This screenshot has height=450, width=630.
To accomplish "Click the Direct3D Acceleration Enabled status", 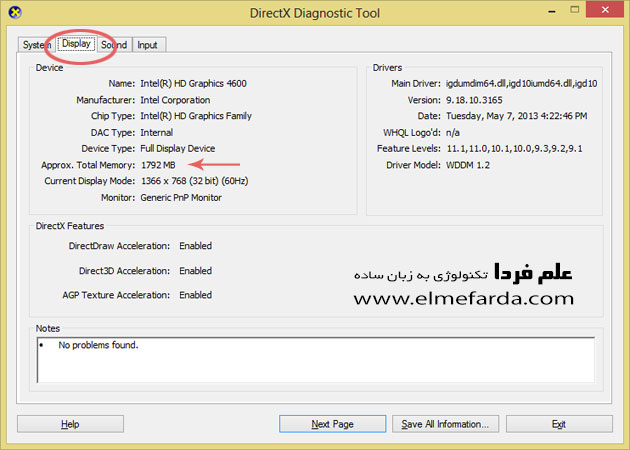I will (x=195, y=271).
